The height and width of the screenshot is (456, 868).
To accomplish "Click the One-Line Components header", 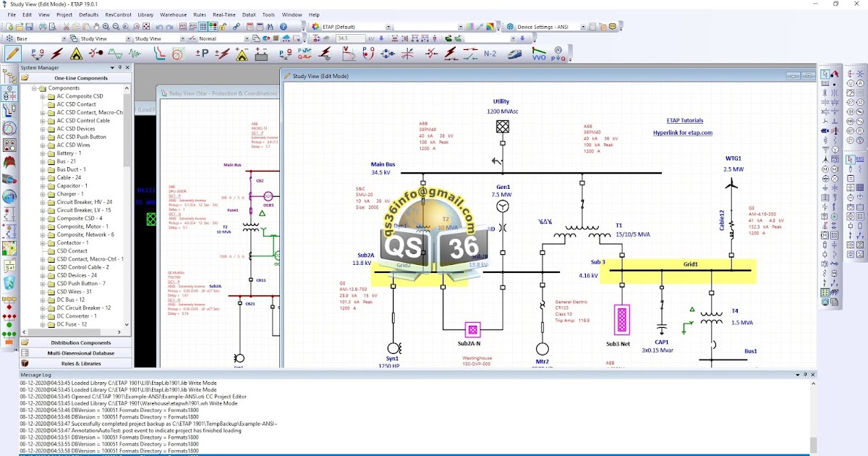I will (x=76, y=78).
